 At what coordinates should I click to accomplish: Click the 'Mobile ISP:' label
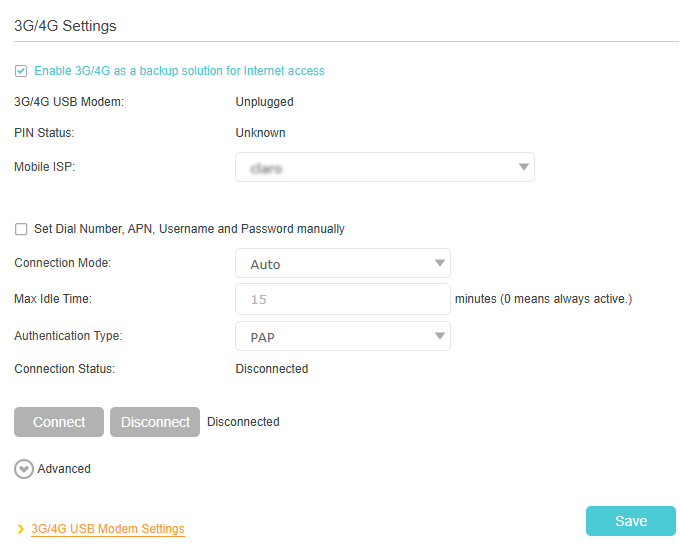45,167
